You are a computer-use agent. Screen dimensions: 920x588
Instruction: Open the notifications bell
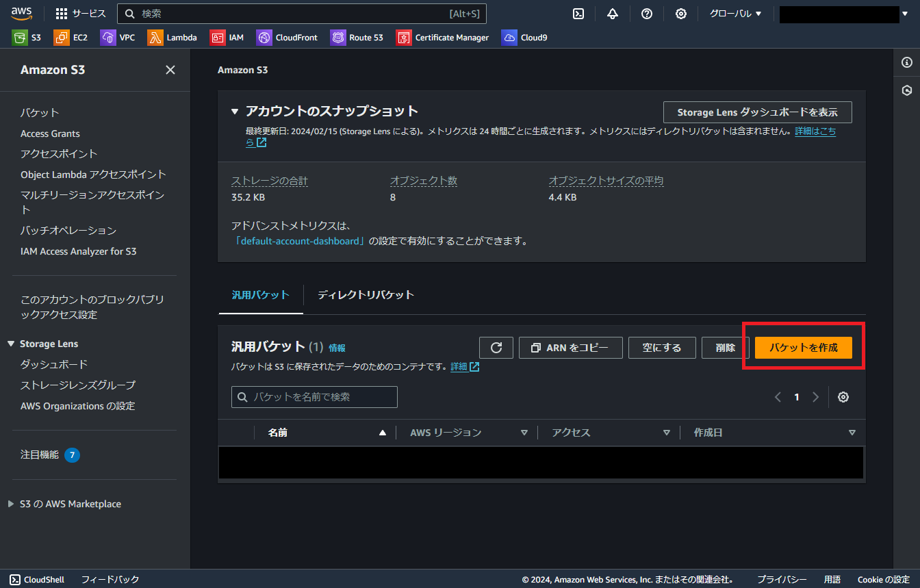click(612, 13)
